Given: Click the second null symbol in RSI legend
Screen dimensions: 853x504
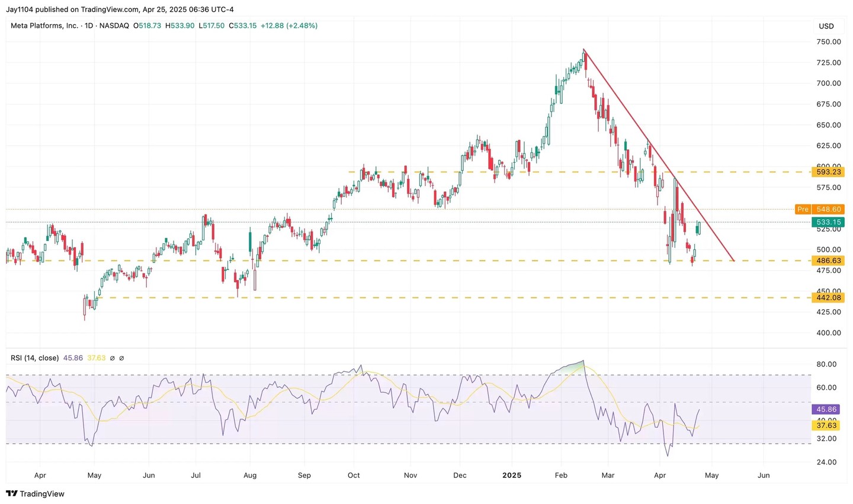Looking at the screenshot, I should [x=122, y=358].
